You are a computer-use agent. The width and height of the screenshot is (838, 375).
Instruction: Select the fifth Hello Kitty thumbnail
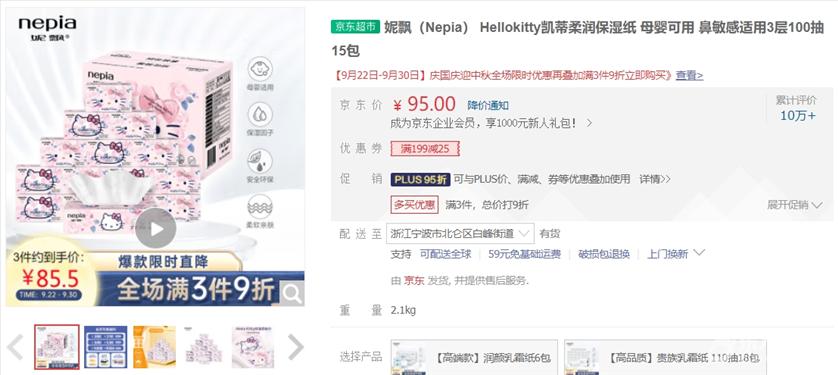click(253, 347)
